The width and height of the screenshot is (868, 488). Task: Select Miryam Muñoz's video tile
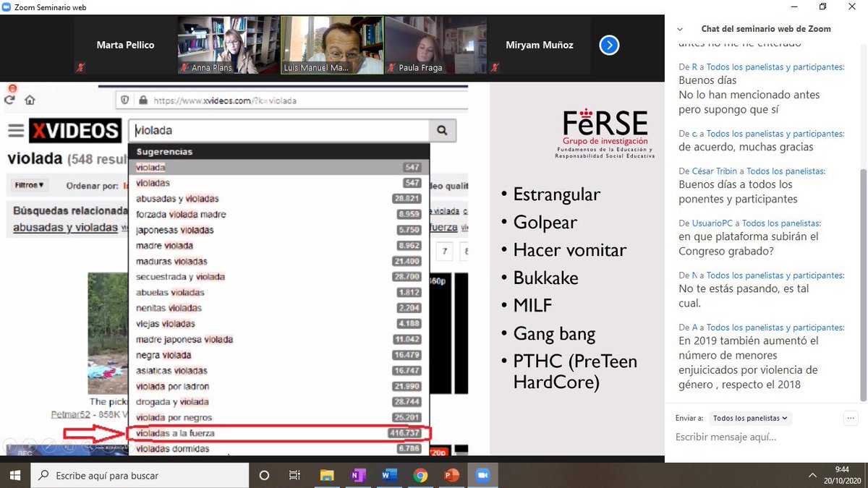pos(539,45)
